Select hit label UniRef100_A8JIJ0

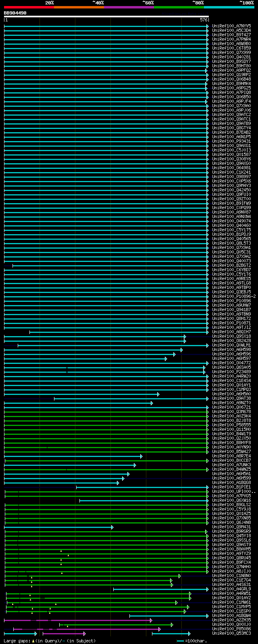click(231, 571)
